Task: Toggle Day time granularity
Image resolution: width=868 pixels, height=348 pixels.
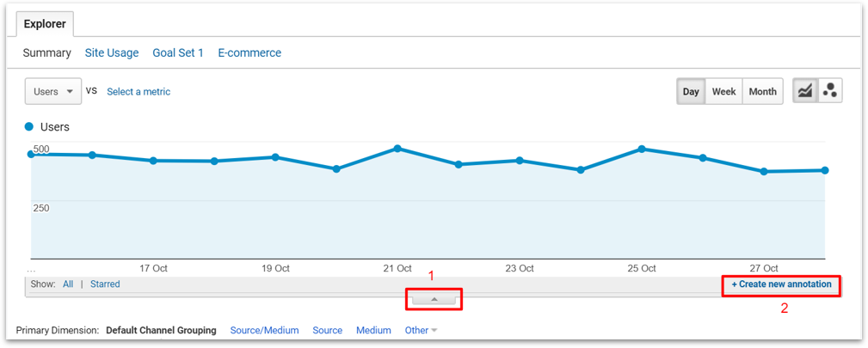Action: pyautogui.click(x=691, y=91)
